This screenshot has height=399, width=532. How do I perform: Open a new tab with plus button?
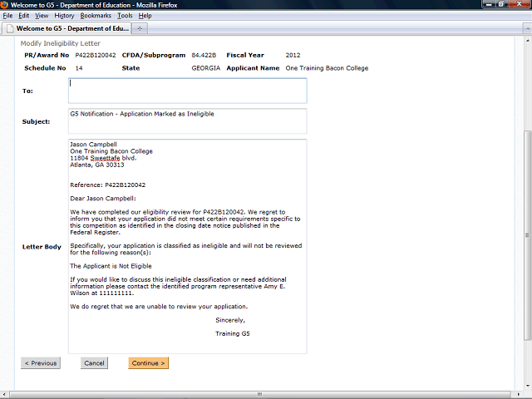point(140,29)
